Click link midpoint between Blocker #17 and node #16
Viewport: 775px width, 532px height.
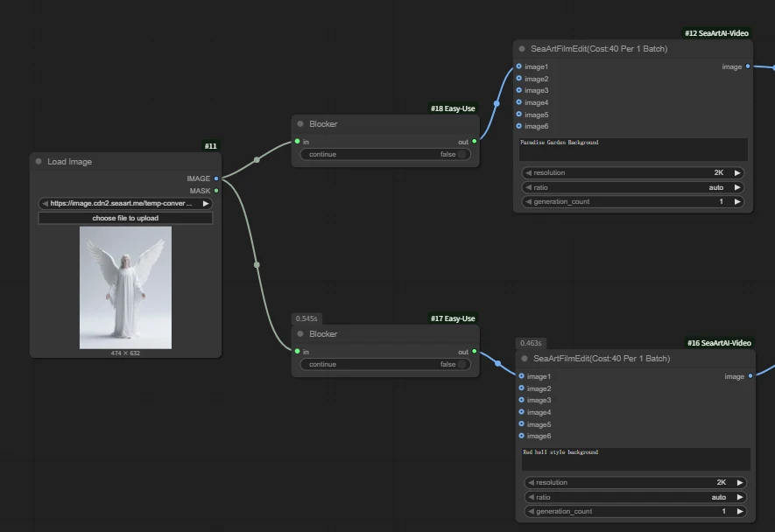[x=497, y=363]
